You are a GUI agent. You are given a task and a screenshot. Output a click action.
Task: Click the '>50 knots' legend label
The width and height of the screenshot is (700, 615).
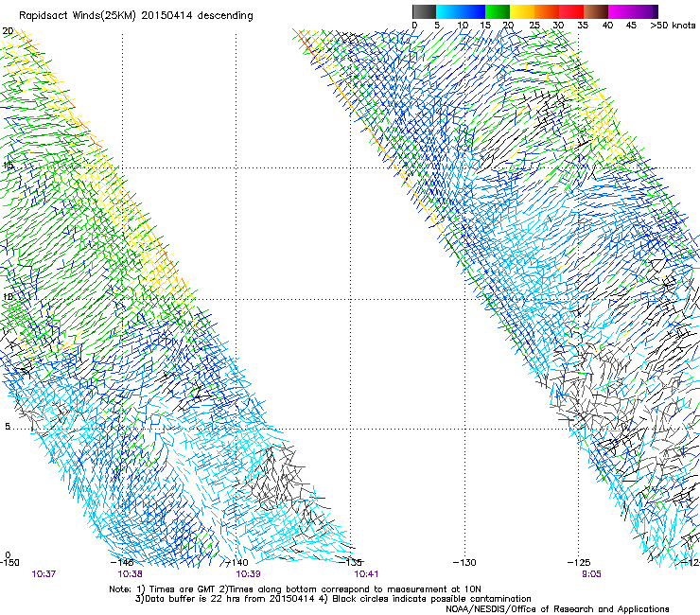tap(673, 25)
